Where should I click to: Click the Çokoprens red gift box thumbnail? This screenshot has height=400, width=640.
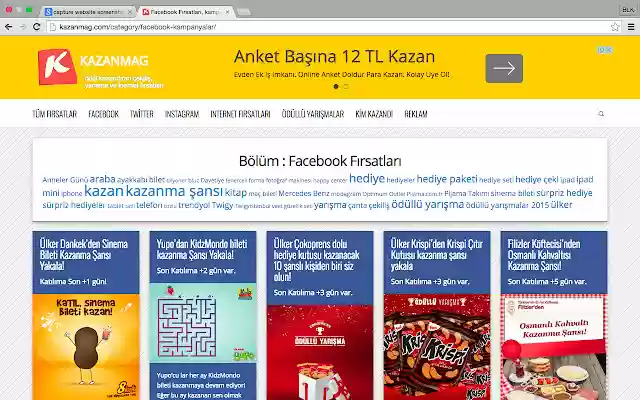(x=320, y=353)
